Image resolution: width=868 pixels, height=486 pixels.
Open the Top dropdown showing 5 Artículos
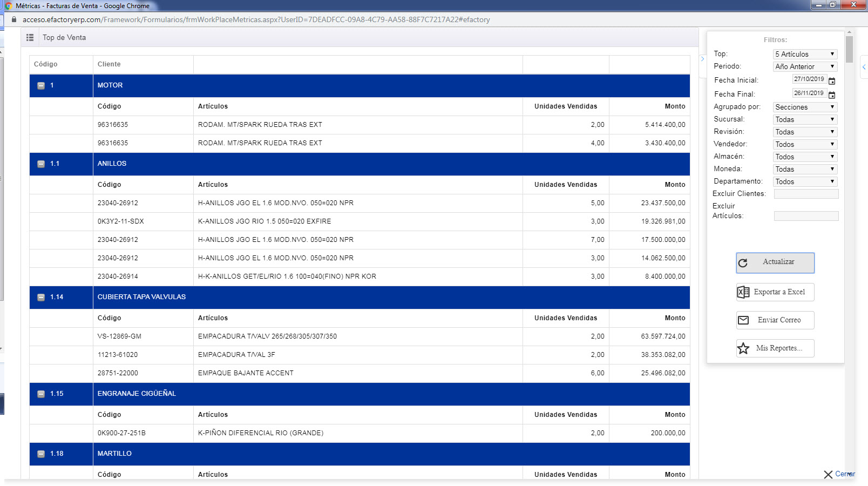pyautogui.click(x=805, y=54)
